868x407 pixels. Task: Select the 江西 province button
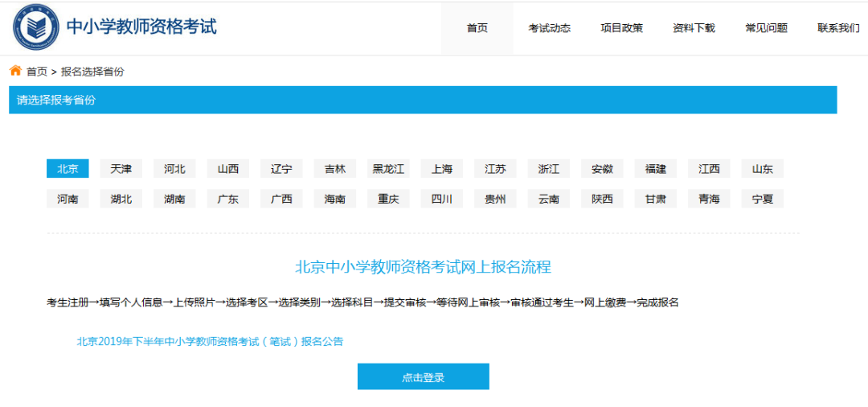coord(709,169)
